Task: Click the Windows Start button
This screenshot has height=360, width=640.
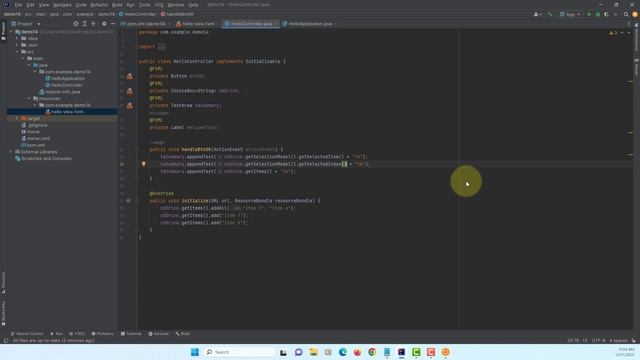Action: [195, 352]
